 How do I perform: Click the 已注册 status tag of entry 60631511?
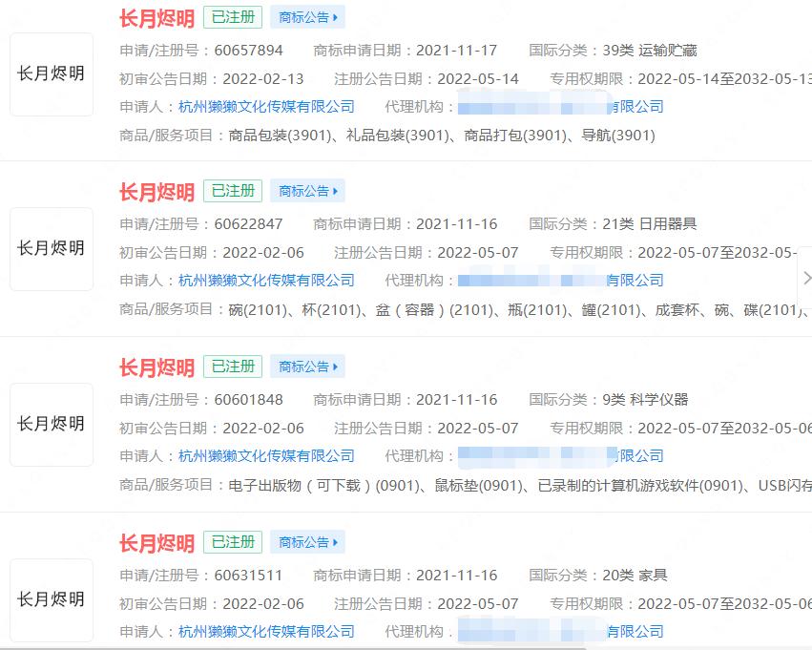click(x=233, y=542)
